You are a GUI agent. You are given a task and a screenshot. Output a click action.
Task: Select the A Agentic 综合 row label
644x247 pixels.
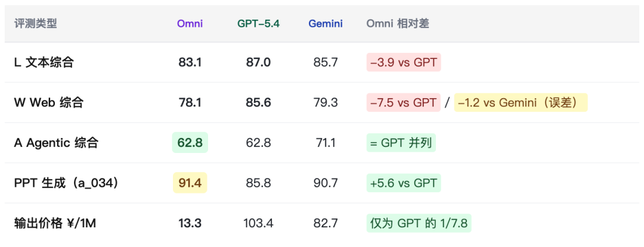(57, 143)
